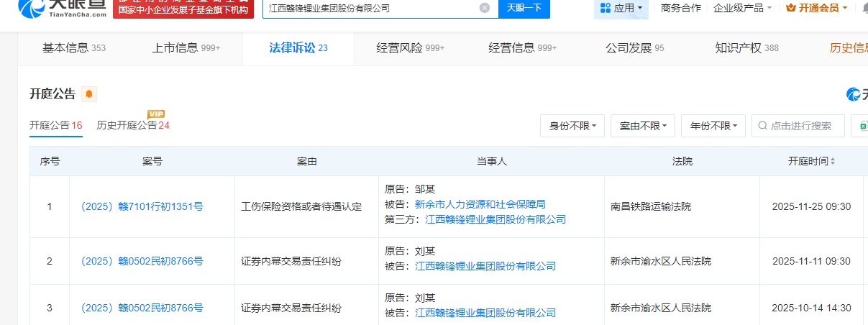The image size is (868, 325).
Task: Switch to the 经营风险 tab
Action: [x=411, y=48]
